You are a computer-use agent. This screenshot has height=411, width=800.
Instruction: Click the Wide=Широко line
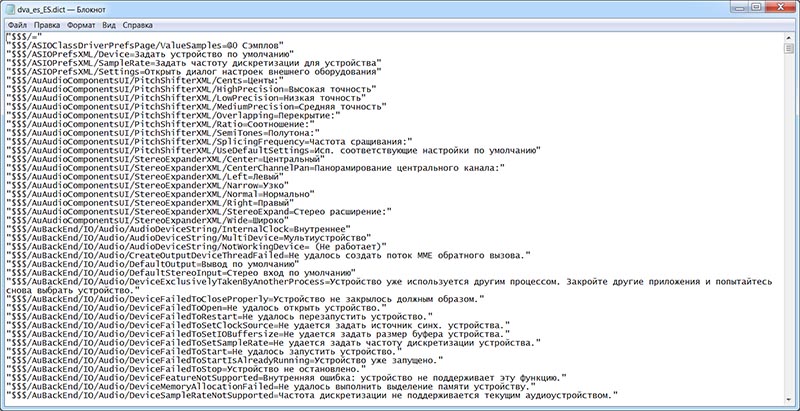[x=147, y=222]
